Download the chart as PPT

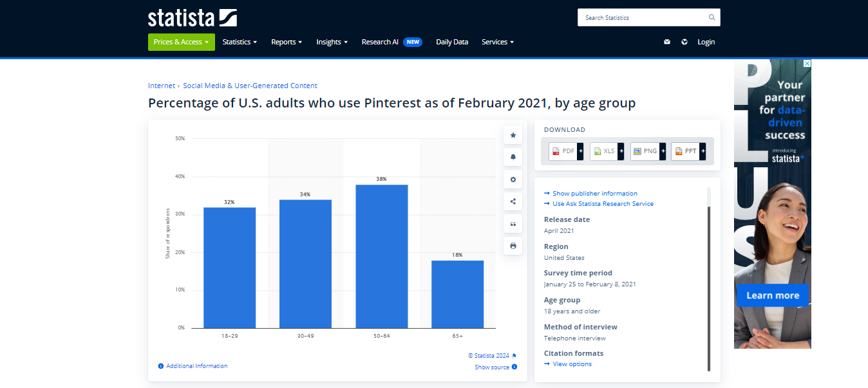coord(688,151)
